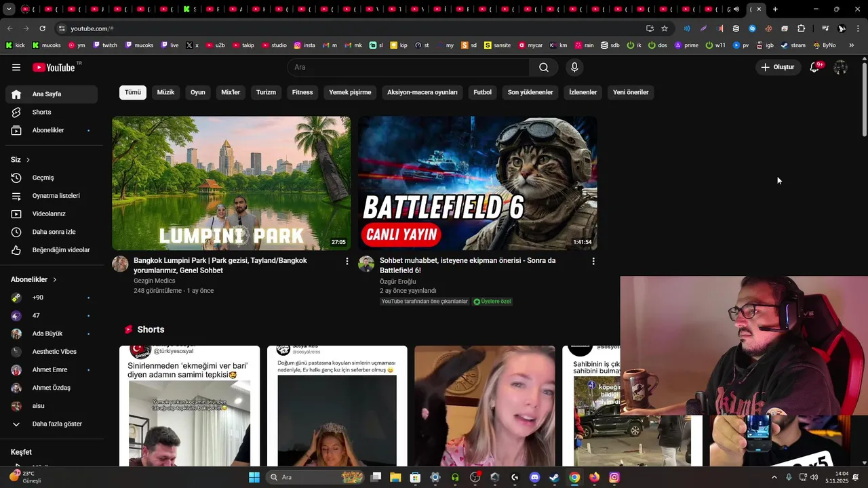Click the Oluştur create button
The image size is (868, 488).
click(777, 67)
